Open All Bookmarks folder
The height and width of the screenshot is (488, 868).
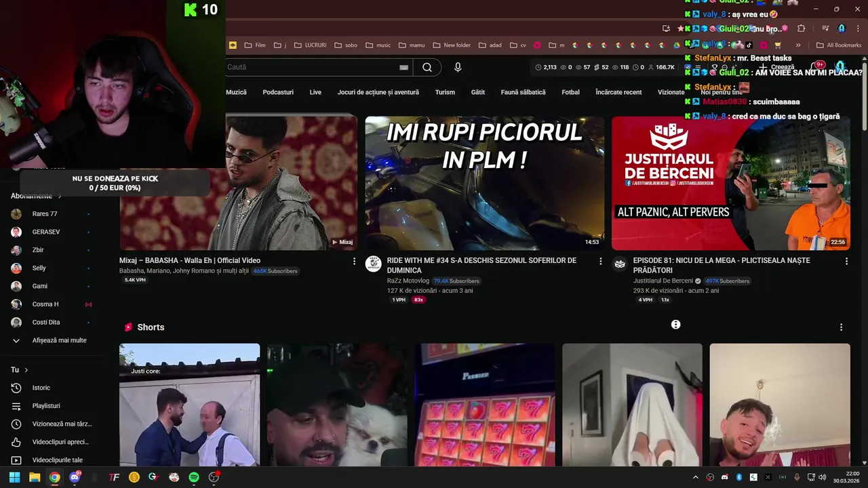[x=839, y=45]
